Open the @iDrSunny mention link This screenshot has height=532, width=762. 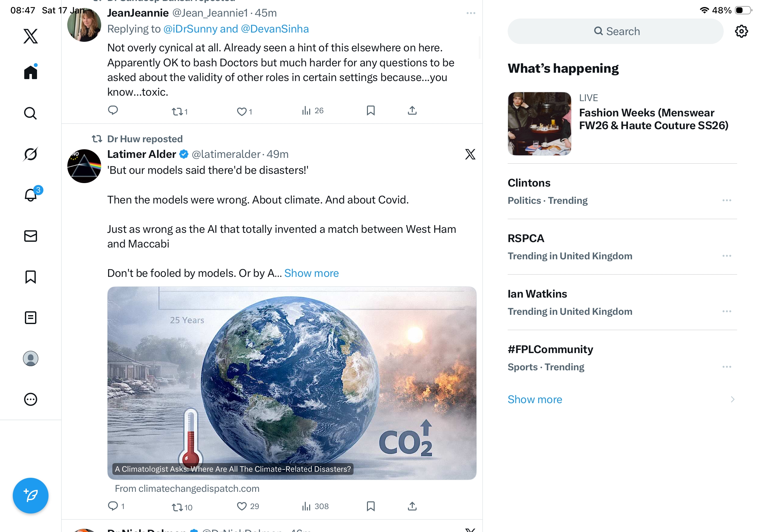tap(190, 29)
